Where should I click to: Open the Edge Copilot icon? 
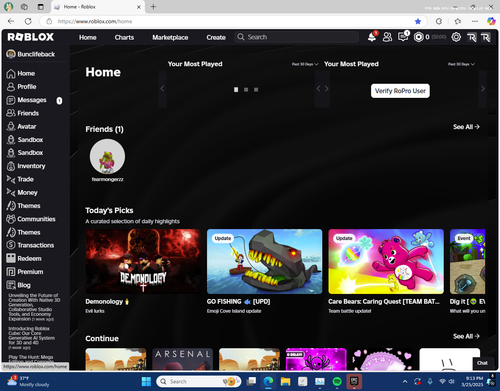491,21
